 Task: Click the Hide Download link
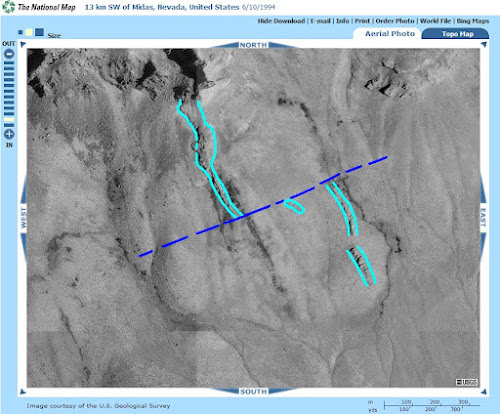(x=281, y=21)
